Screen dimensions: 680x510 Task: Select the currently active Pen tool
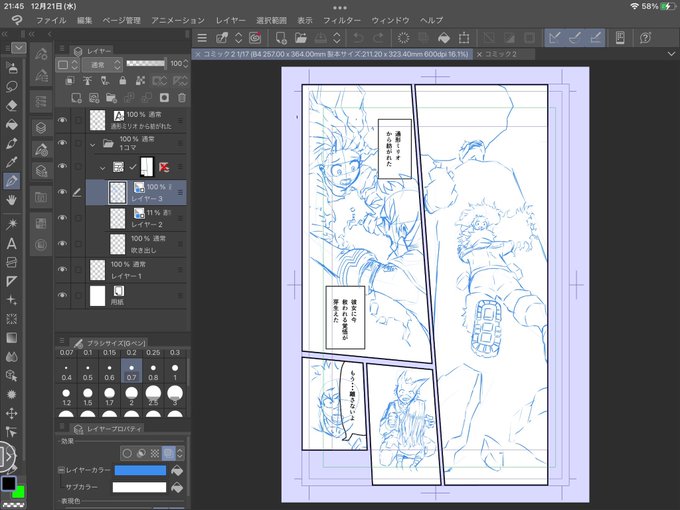tap(12, 181)
